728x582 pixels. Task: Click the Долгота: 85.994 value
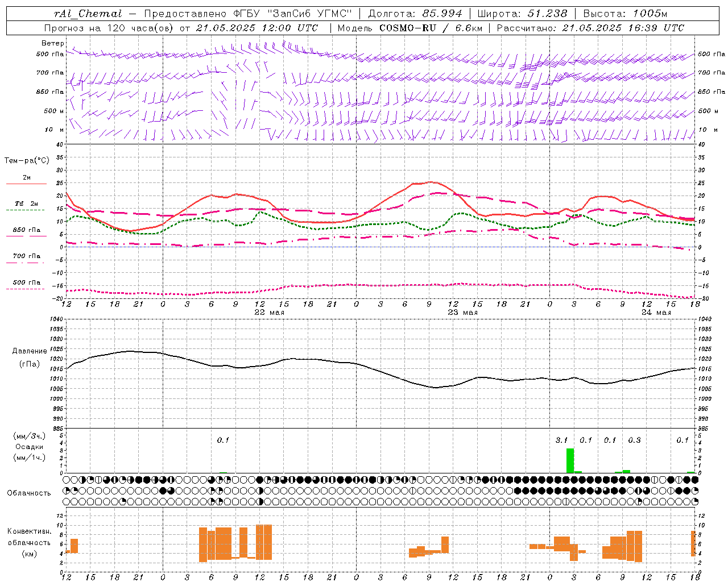[x=415, y=13]
